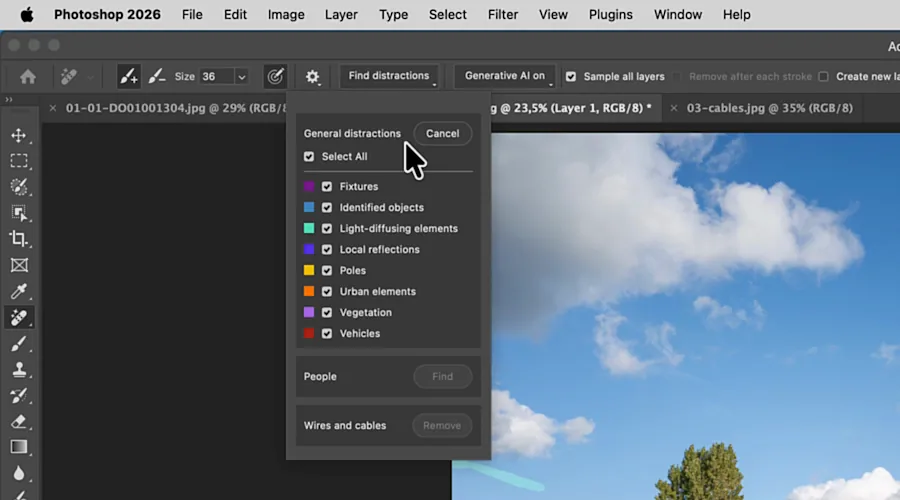Close the 01-01-DO01001304.jpg tab
900x500 pixels.
(x=52, y=108)
